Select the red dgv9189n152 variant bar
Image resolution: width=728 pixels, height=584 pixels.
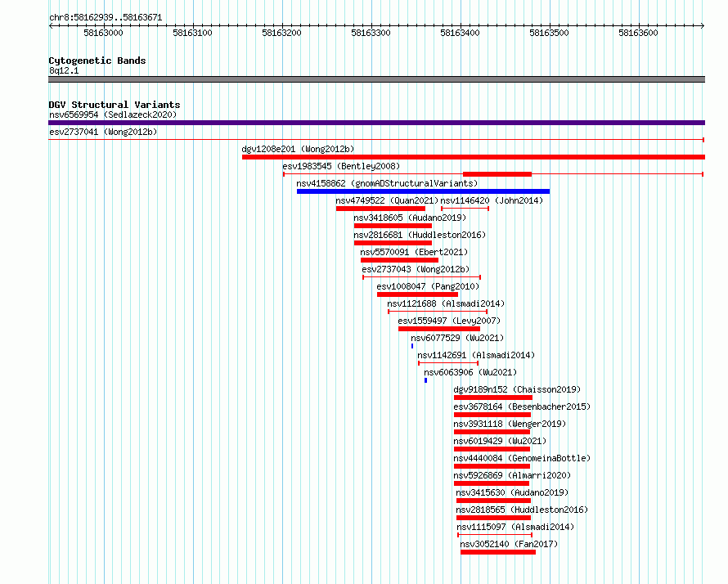tap(493, 398)
